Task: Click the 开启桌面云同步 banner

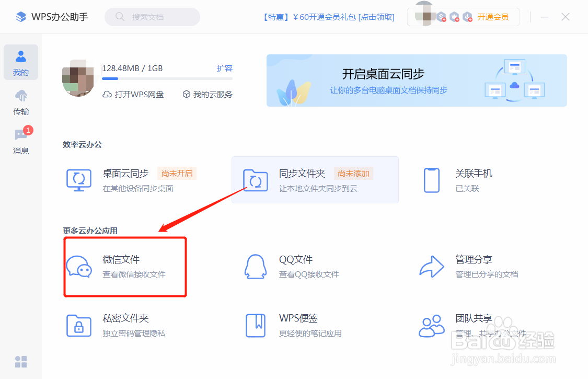Action: (417, 81)
